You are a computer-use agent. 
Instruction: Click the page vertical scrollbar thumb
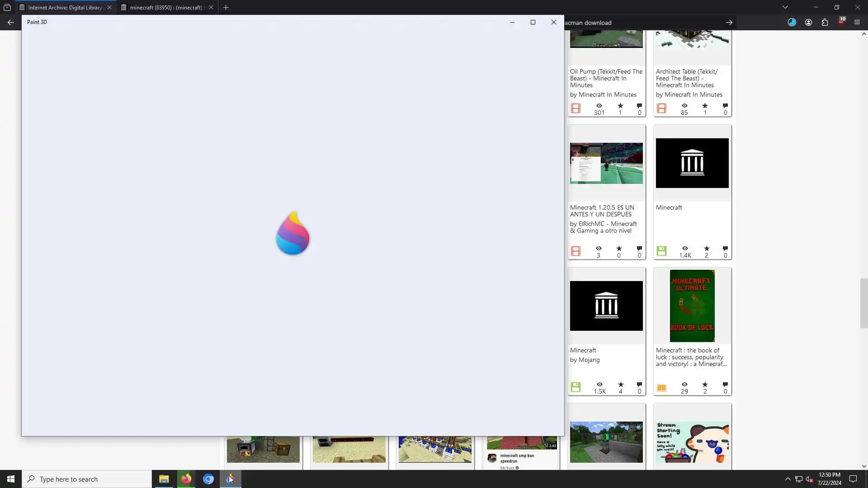pos(863,303)
